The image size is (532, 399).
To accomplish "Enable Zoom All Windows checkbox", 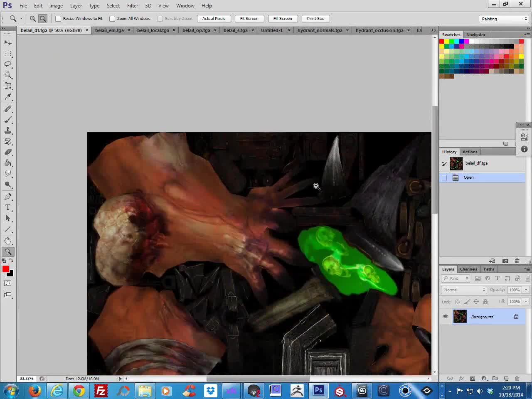I will (x=112, y=18).
